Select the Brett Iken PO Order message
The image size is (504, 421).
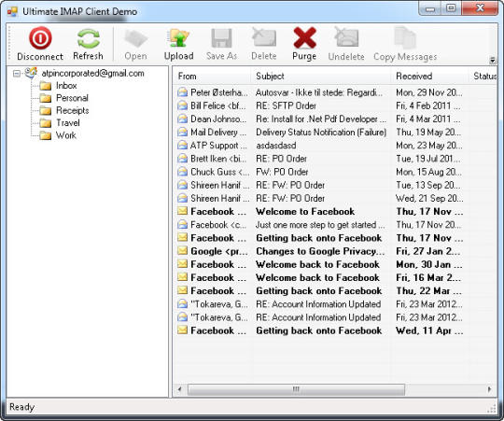[x=320, y=159]
